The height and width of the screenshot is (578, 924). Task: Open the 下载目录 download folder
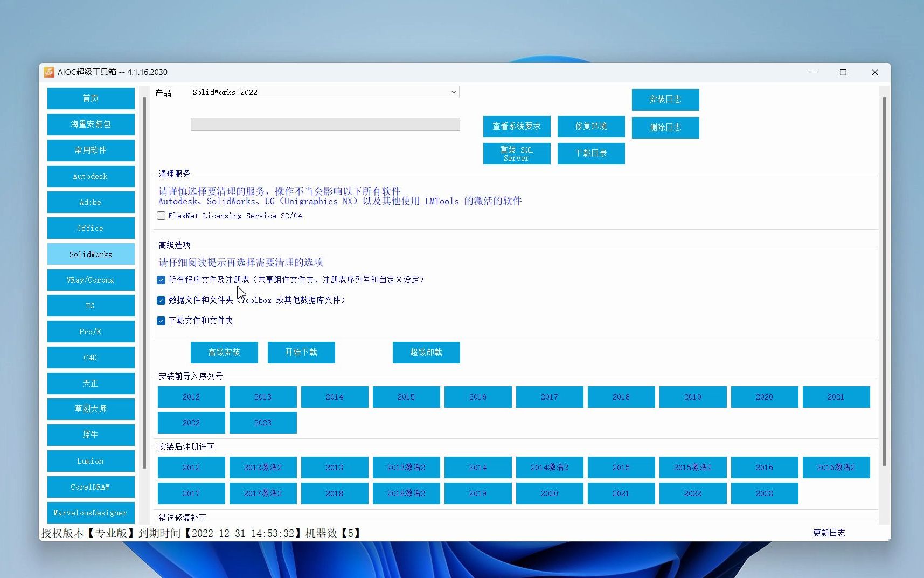591,154
